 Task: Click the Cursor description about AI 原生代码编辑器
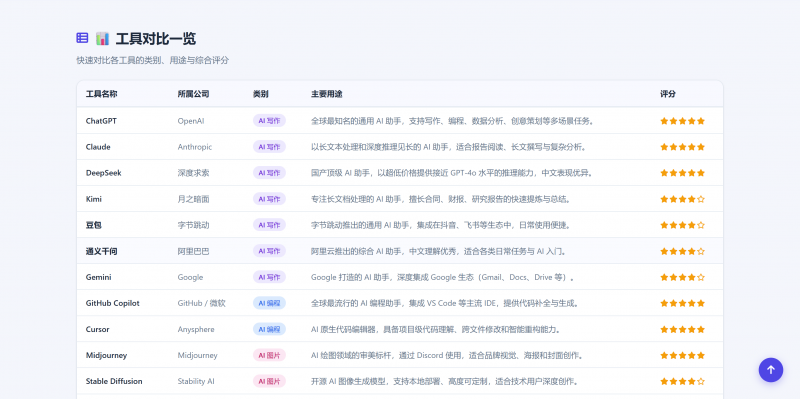(x=437, y=329)
